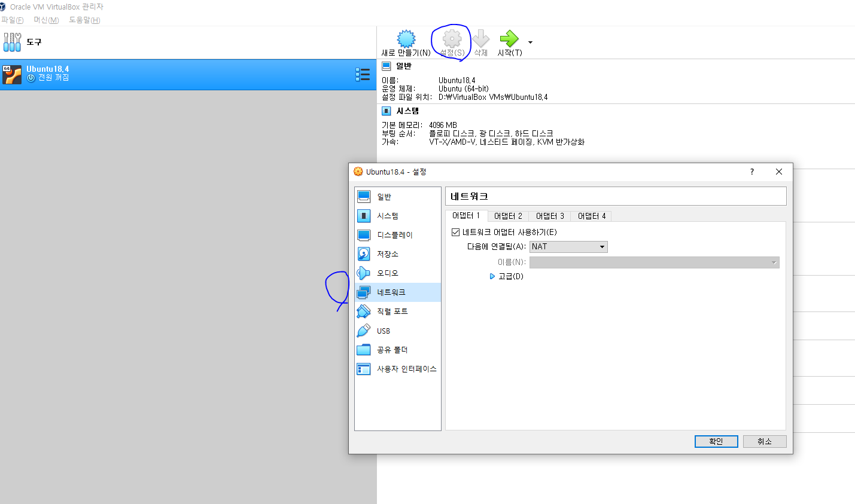
Task: Close the Ubuntu18.4 settings dialog
Action: [779, 172]
